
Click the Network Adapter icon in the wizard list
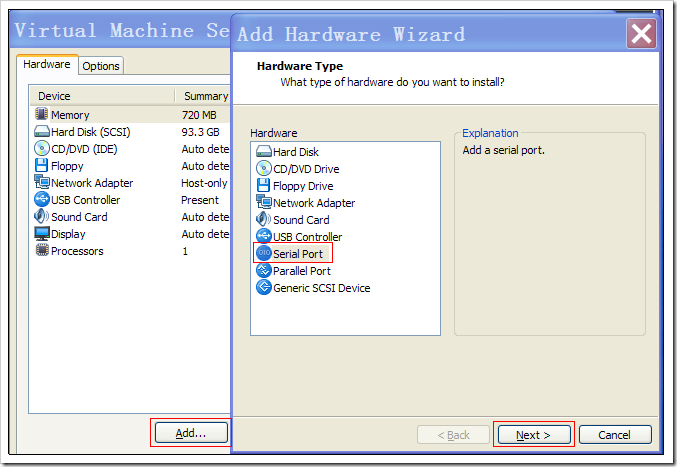pyautogui.click(x=264, y=202)
